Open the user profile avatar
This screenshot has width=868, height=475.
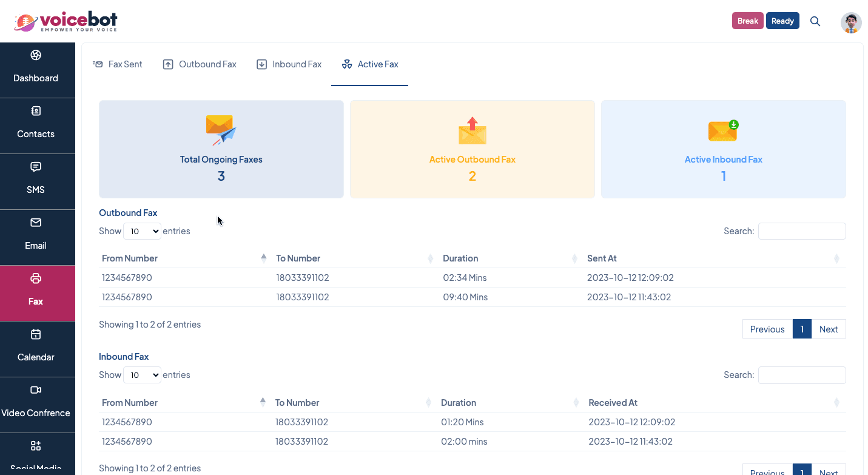coord(851,22)
